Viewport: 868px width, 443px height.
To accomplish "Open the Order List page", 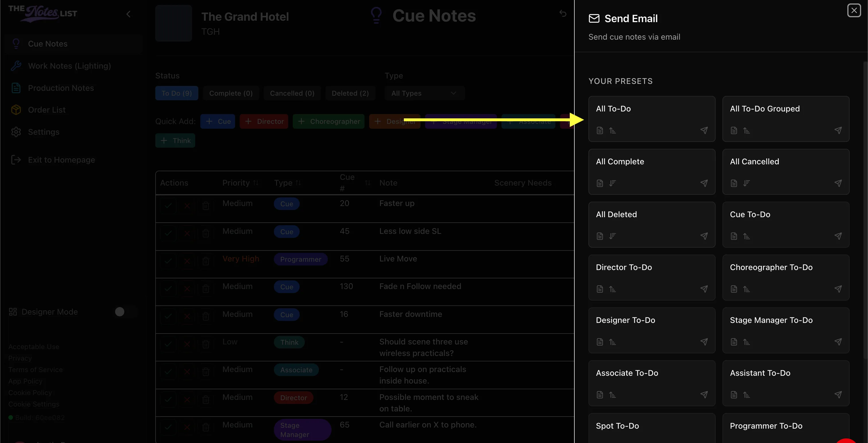I will click(x=73, y=110).
